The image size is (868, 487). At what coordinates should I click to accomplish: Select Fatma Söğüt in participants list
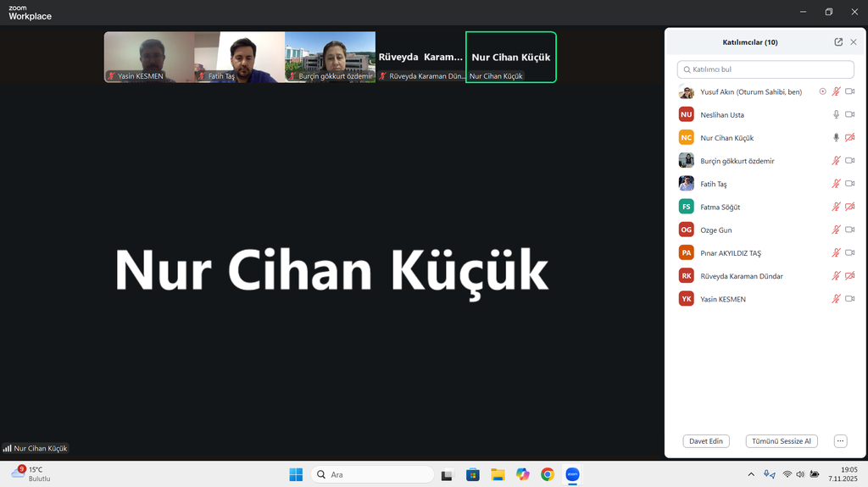coord(720,207)
